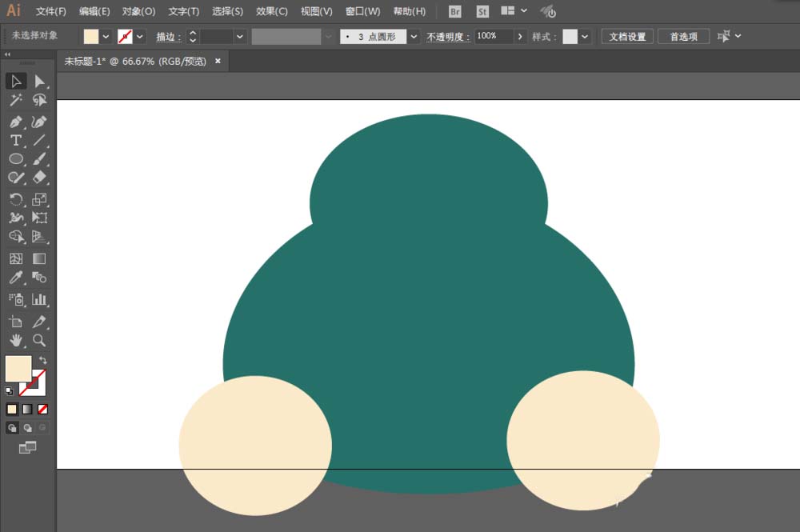
Task: Select the Type tool
Action: click(x=16, y=140)
